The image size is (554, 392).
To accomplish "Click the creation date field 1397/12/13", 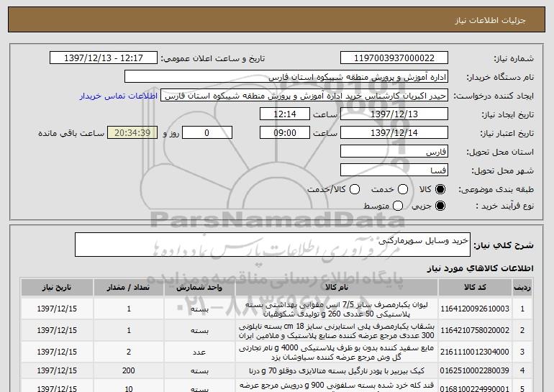I will (x=394, y=114).
